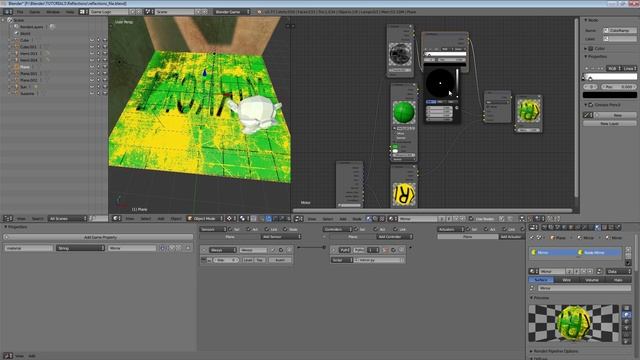Viewport: 640px width, 360px height.
Task: Select Plane.001 in the outliner
Action: coord(29,73)
